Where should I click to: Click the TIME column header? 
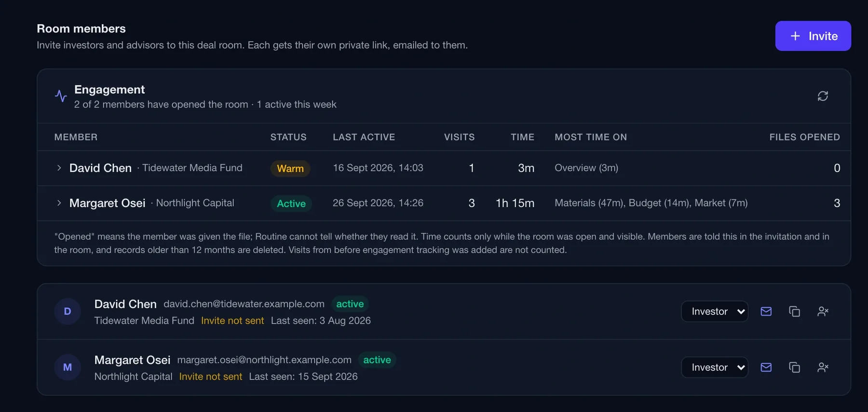click(522, 137)
